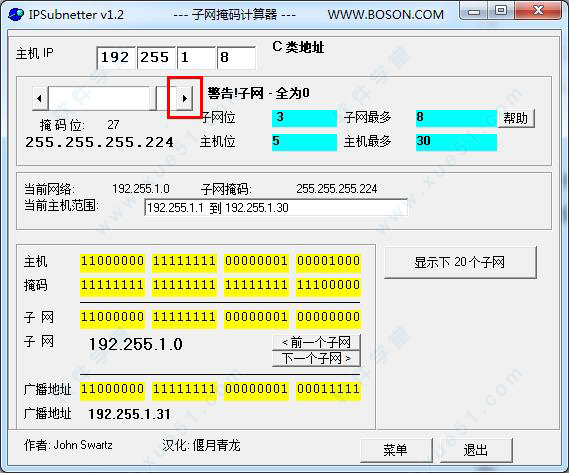This screenshot has width=569, height=473.
Task: Click the broadcast address 192.255.1.31
Action: [x=129, y=414]
